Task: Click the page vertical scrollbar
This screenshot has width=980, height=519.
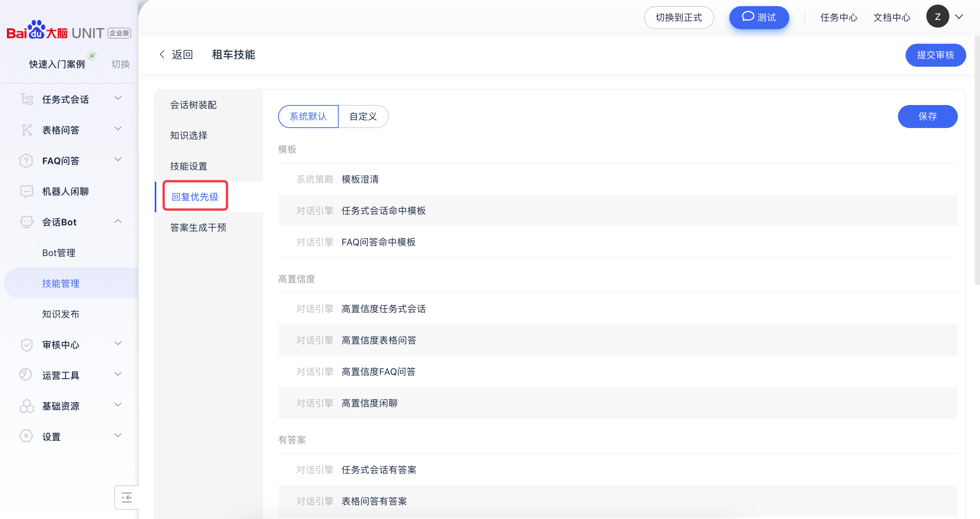Action: pyautogui.click(x=977, y=161)
